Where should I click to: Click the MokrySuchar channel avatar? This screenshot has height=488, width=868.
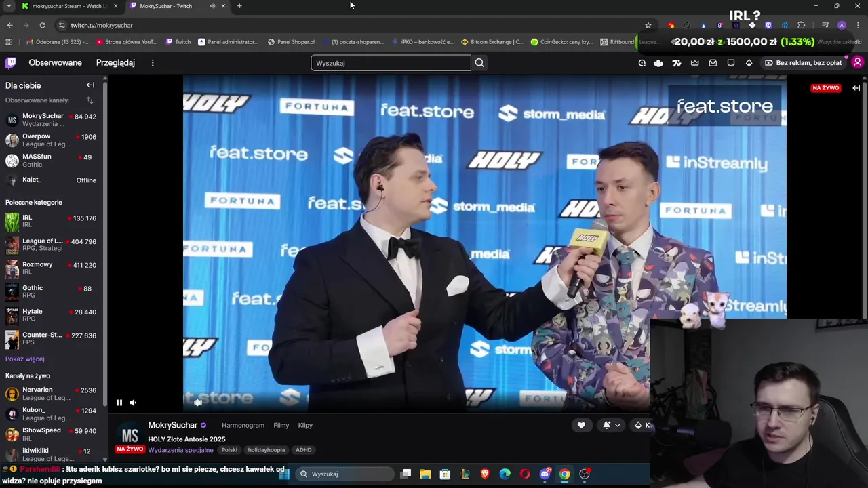click(130, 434)
